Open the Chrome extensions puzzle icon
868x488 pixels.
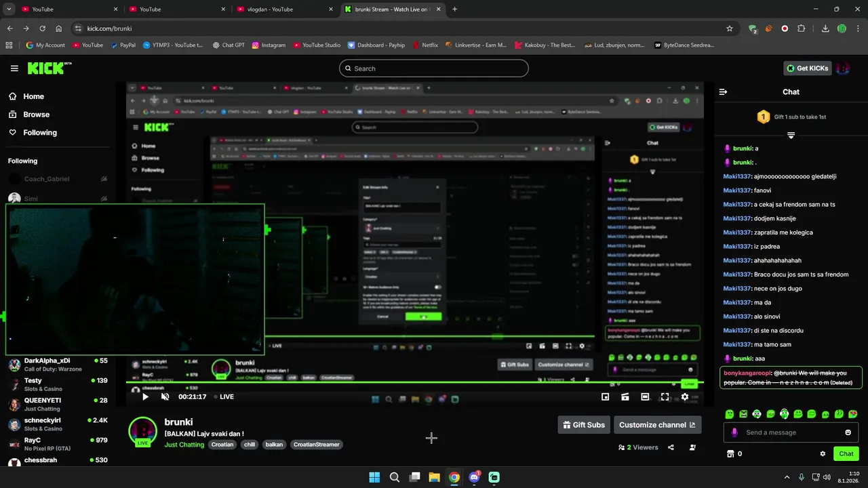tap(802, 28)
